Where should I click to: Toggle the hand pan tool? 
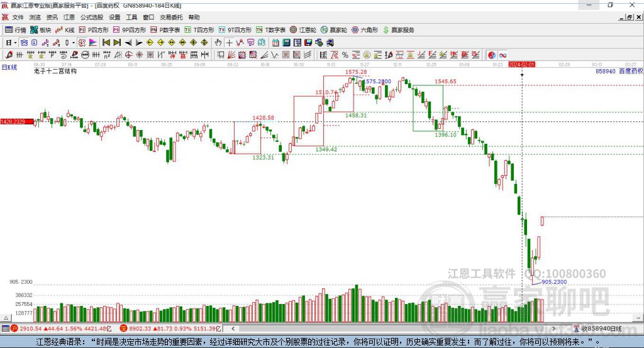tap(218, 43)
